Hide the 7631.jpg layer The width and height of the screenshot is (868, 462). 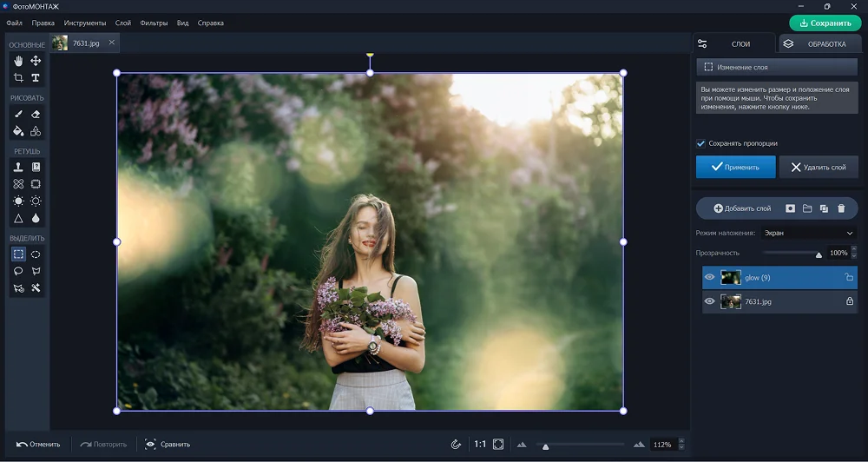click(709, 301)
